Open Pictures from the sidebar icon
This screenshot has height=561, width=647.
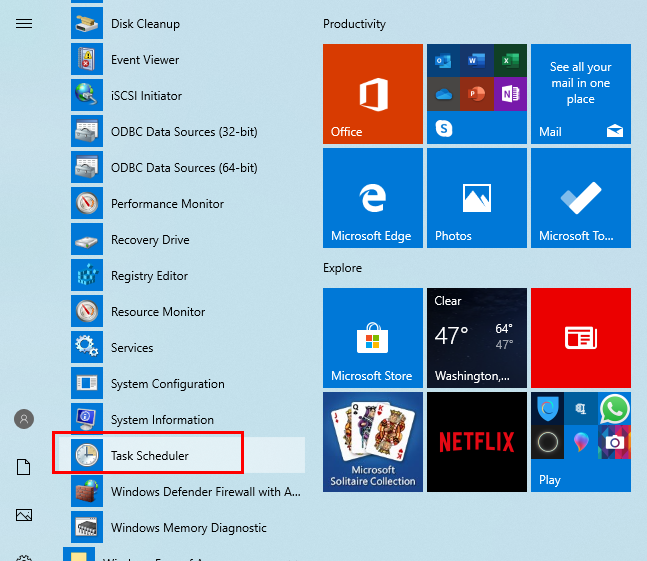[x=24, y=515]
